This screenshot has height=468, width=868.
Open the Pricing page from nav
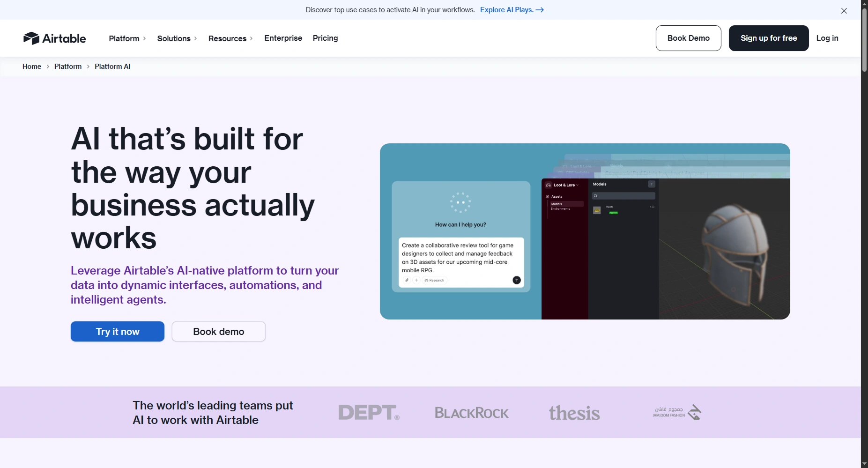pos(325,38)
